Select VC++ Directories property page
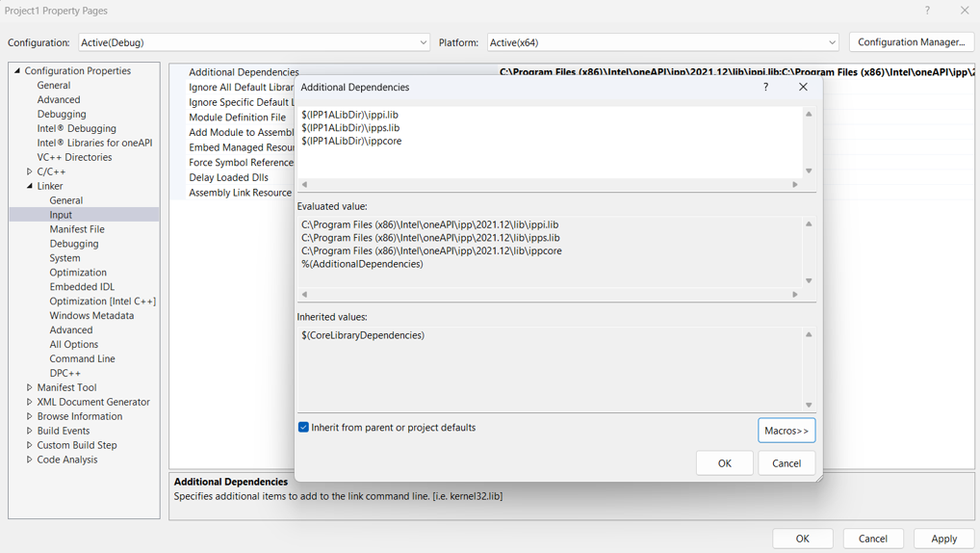The width and height of the screenshot is (980, 553). tap(74, 157)
